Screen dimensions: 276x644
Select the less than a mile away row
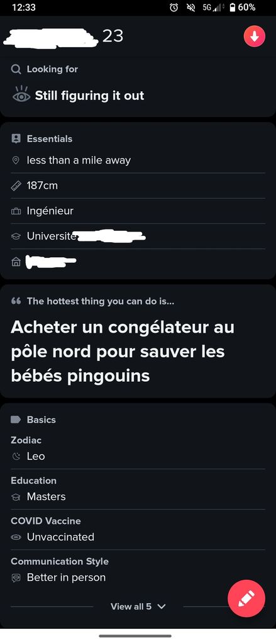[138, 160]
